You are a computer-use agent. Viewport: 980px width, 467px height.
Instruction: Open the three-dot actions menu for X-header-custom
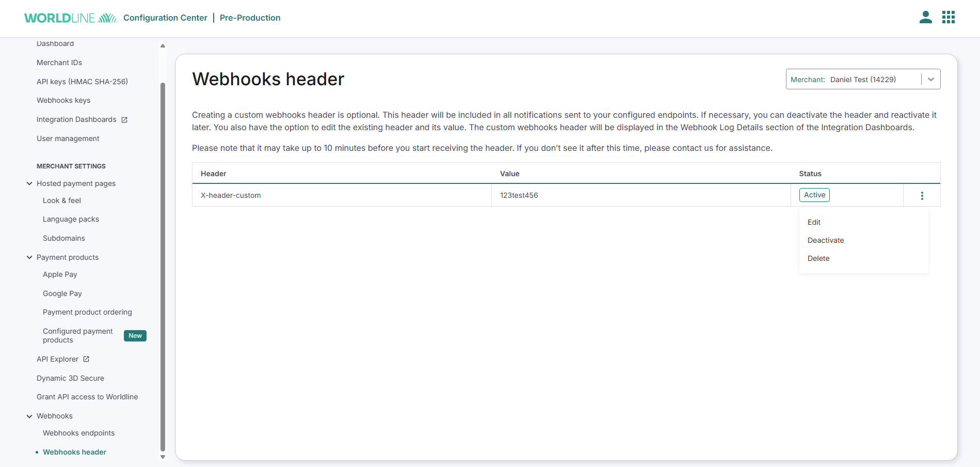[922, 196]
